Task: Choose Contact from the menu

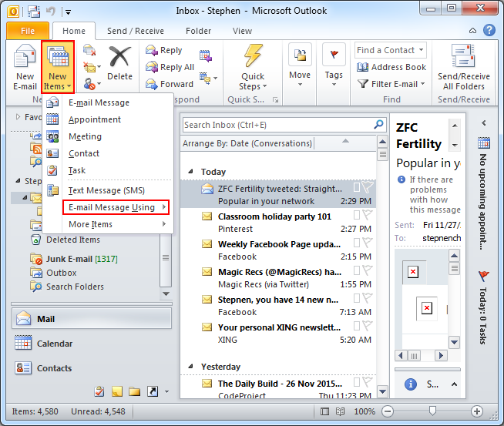Action: (108, 153)
